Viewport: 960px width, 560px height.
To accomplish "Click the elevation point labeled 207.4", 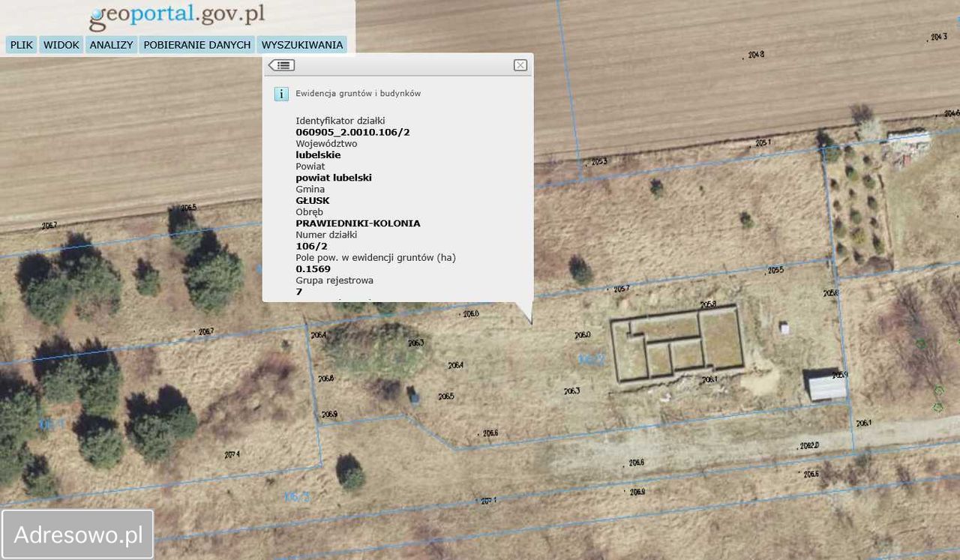I will point(232,454).
